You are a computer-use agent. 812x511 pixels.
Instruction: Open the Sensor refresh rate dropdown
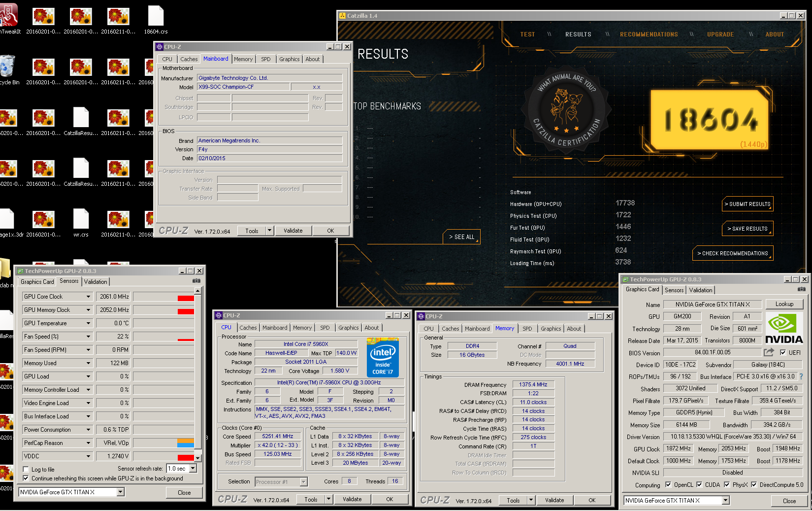tap(193, 469)
